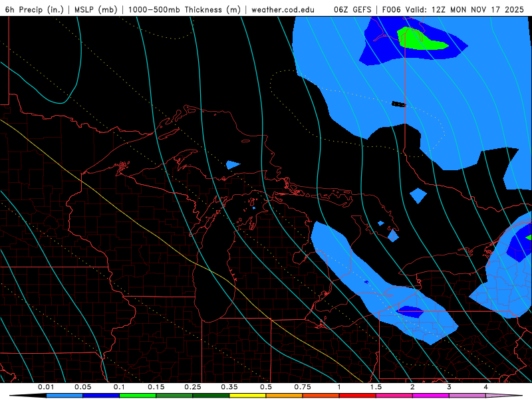Click the 0.01 legend value
The height and width of the screenshot is (399, 532).
point(46,387)
